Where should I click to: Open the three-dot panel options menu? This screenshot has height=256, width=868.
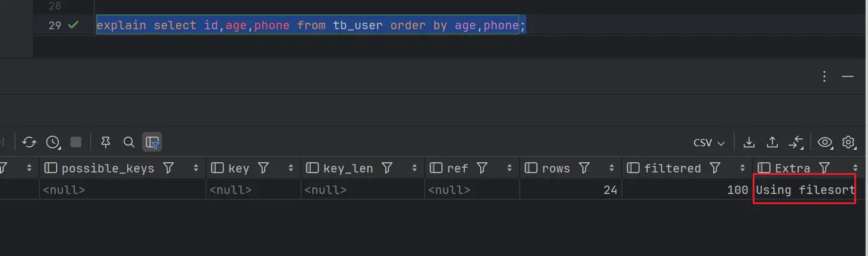pos(824,76)
